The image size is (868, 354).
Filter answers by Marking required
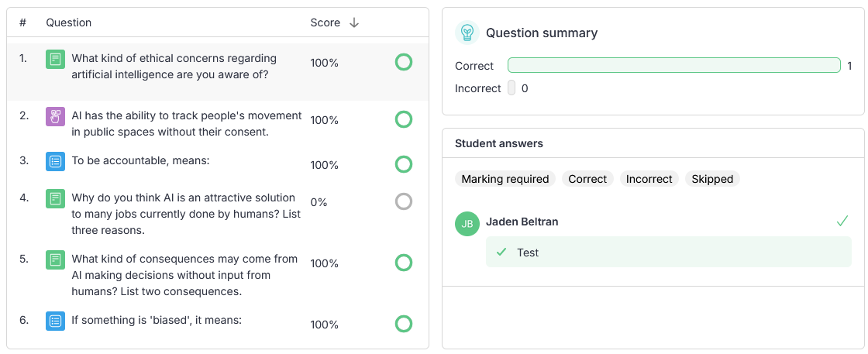click(x=505, y=179)
